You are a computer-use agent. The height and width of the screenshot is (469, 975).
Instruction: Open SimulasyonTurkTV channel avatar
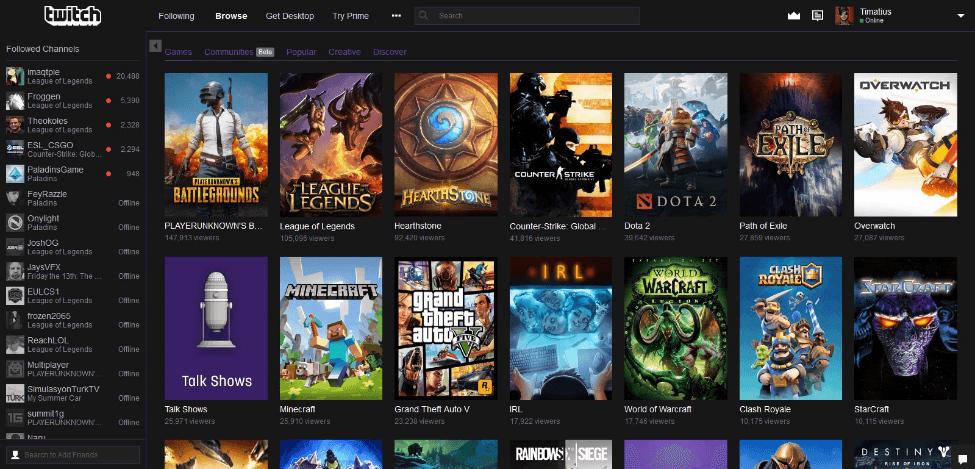tap(15, 393)
